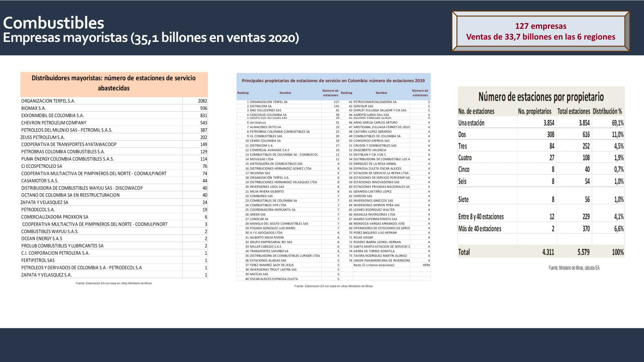
Task: Click the value 2082 for Terpel
Action: pyautogui.click(x=202, y=101)
